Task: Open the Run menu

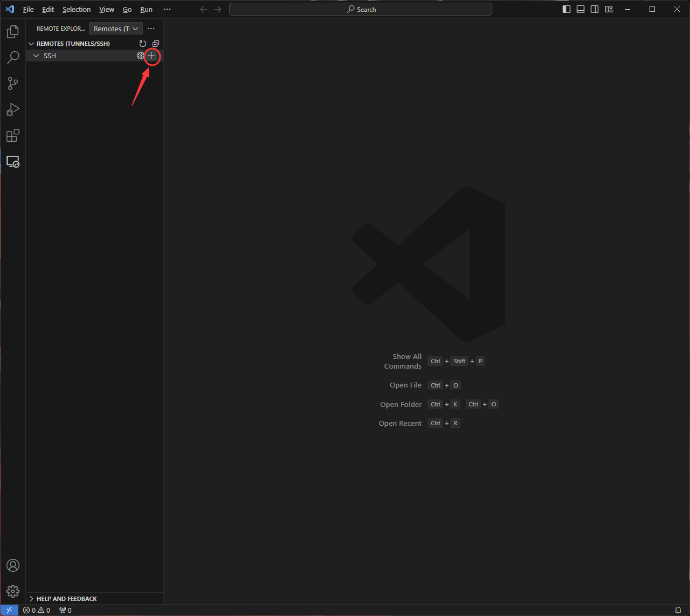Action: (x=146, y=9)
